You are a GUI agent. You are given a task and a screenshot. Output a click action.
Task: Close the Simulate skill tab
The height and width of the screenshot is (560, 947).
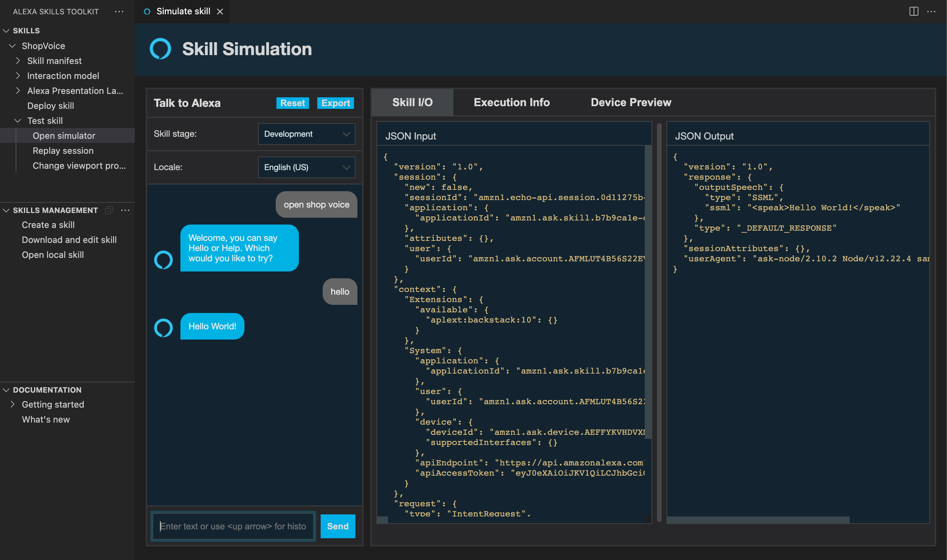(x=220, y=12)
